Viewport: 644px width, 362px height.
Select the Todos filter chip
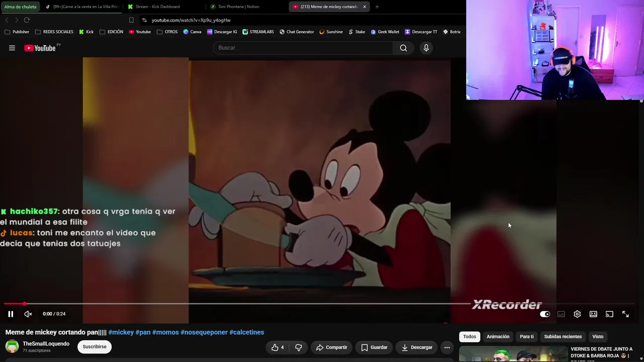click(469, 337)
